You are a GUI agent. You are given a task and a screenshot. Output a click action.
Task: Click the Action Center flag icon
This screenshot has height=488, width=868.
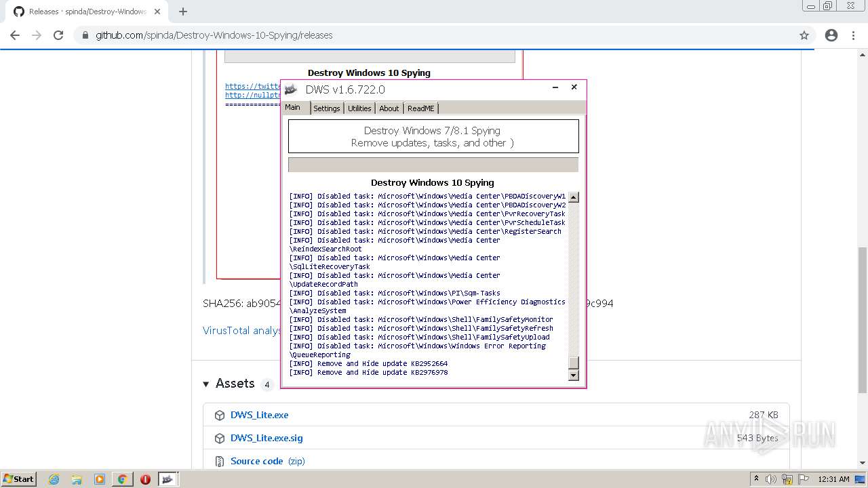pyautogui.click(x=804, y=479)
